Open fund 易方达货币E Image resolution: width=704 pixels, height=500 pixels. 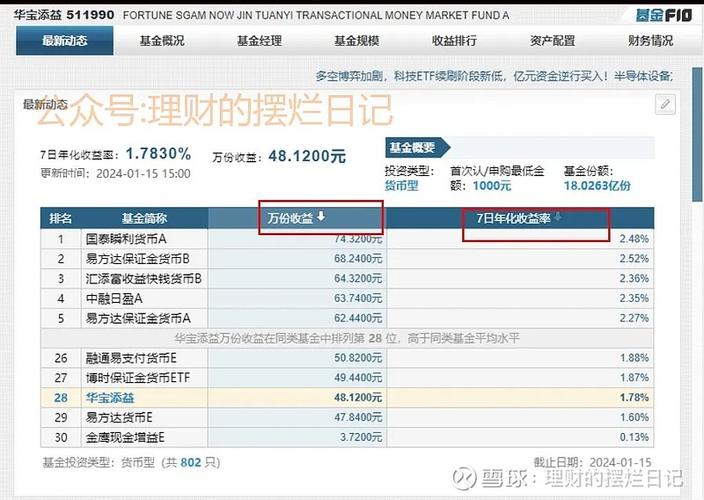119,417
